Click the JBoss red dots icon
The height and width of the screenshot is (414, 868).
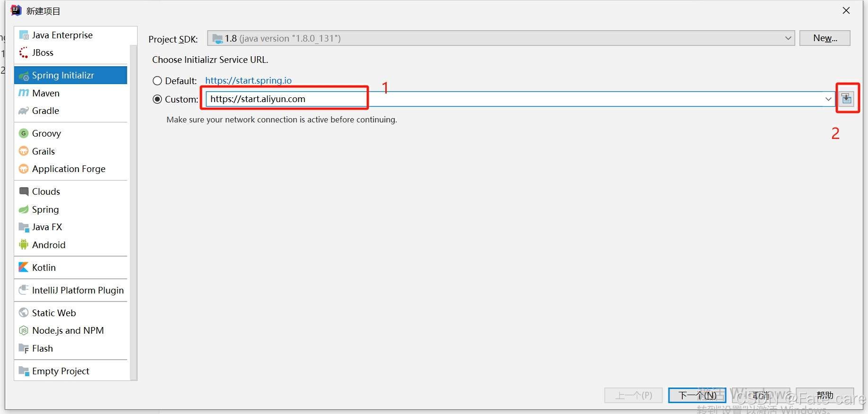(x=24, y=52)
